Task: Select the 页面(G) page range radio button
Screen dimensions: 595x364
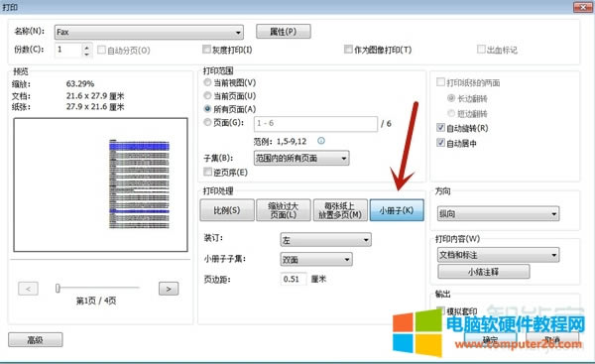Action: [x=207, y=122]
